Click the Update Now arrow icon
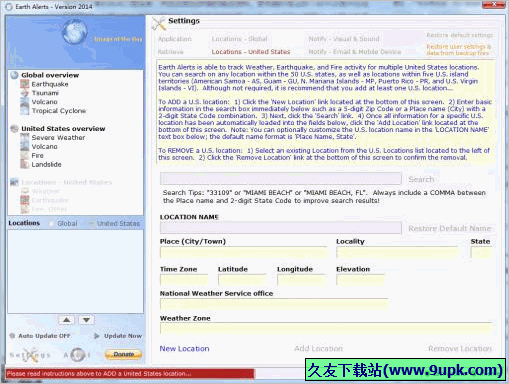The width and height of the screenshot is (509, 384). point(97,336)
